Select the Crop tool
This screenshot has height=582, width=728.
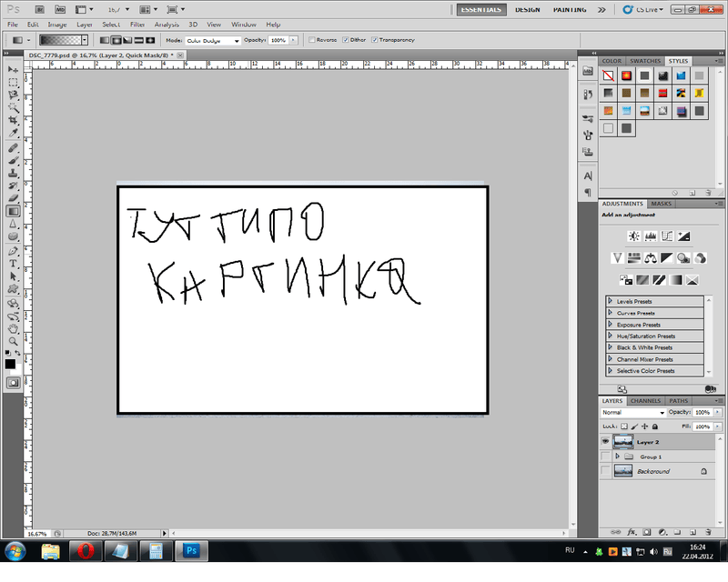pyautogui.click(x=13, y=120)
